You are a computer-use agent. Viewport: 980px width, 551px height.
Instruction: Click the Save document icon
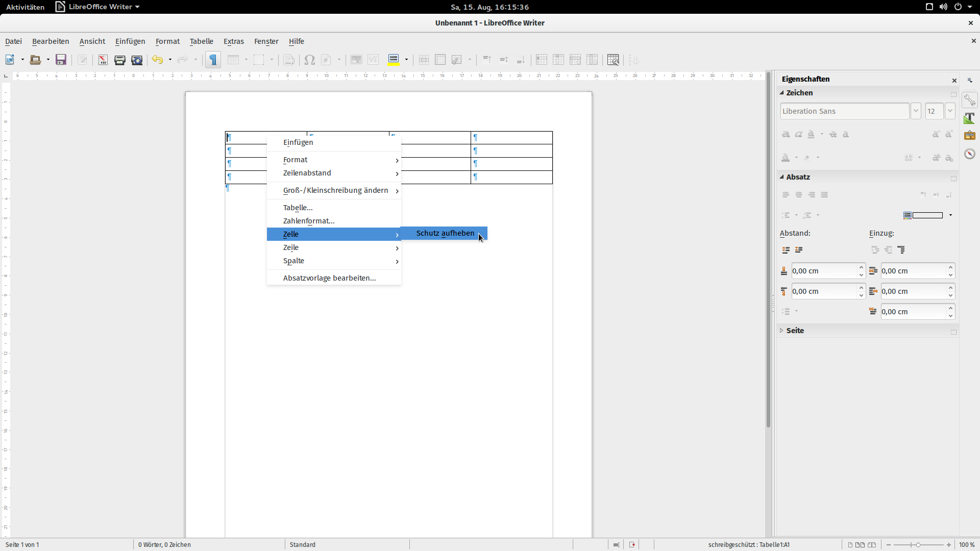61,60
